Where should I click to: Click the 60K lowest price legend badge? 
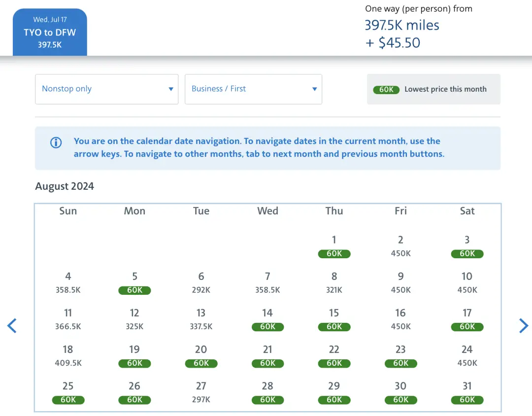coord(386,89)
